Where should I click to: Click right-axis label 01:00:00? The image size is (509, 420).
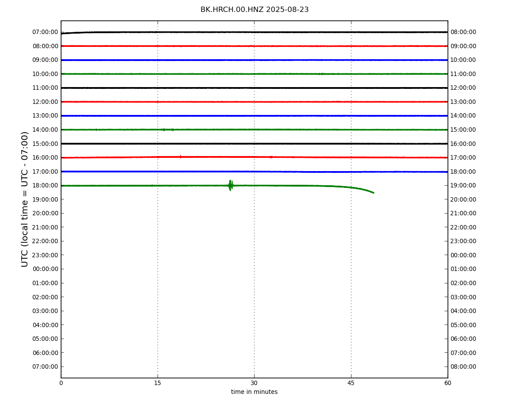tap(463, 269)
